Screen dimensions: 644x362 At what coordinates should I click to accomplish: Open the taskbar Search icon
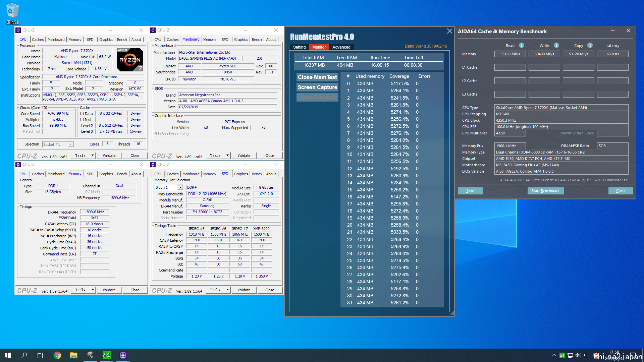click(24, 355)
